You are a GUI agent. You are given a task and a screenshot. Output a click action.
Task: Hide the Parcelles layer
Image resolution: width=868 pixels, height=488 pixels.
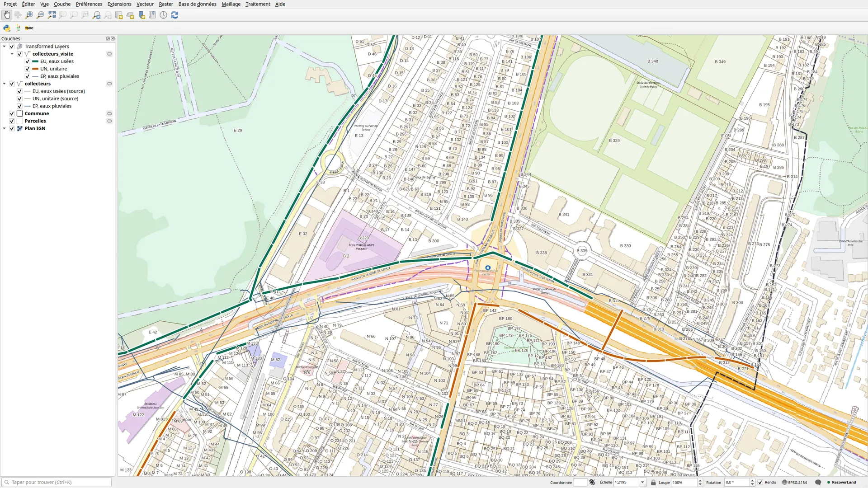point(12,121)
